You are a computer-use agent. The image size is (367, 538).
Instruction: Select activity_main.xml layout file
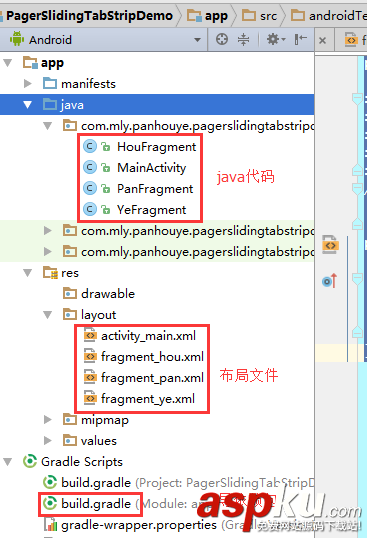coord(148,336)
